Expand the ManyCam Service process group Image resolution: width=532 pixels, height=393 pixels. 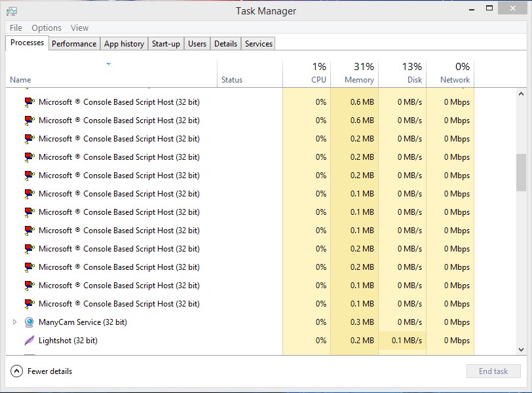pos(14,322)
